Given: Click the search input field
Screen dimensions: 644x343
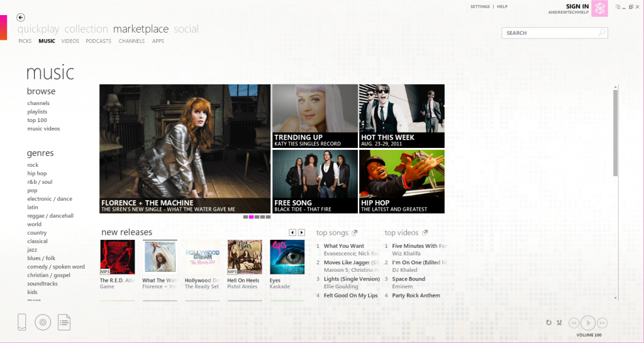Looking at the screenshot, I should click(555, 33).
